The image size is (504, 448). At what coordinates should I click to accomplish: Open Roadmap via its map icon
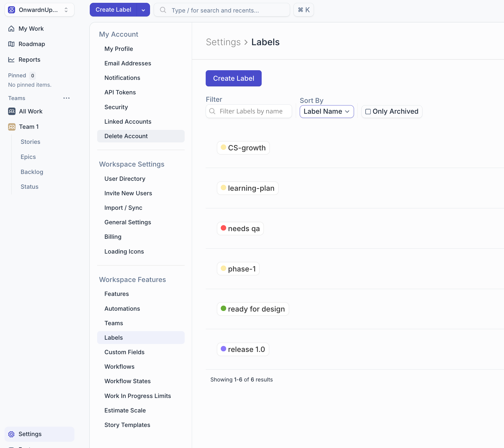click(x=11, y=44)
